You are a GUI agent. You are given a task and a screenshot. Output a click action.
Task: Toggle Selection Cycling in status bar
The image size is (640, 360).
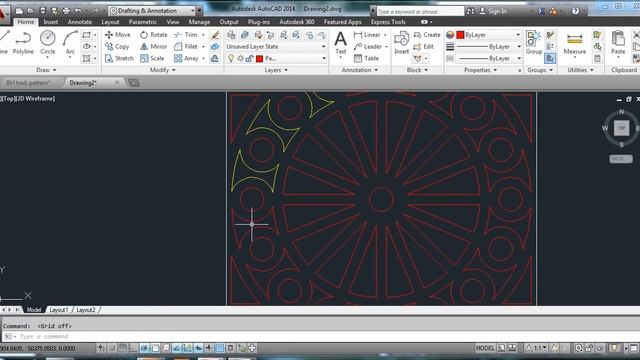point(242,348)
